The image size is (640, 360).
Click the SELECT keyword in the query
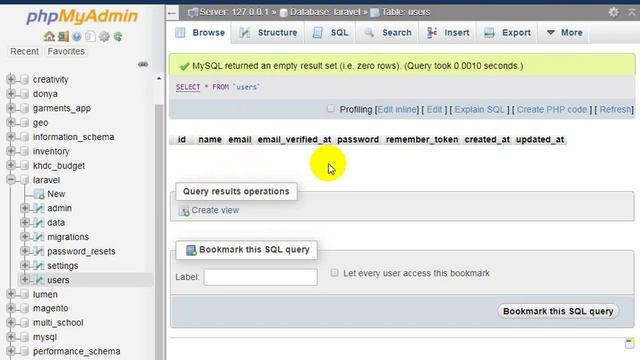point(188,87)
